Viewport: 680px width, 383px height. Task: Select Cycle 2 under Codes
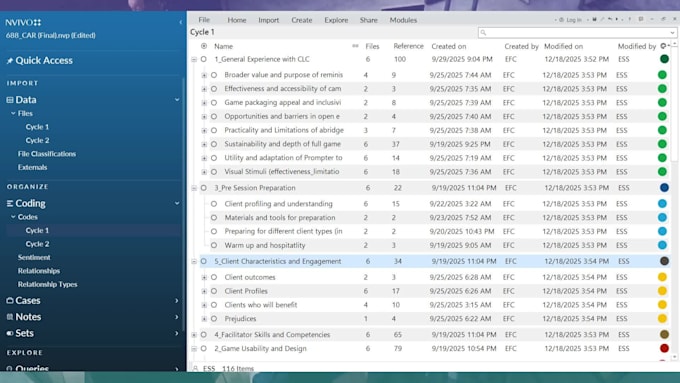(37, 244)
